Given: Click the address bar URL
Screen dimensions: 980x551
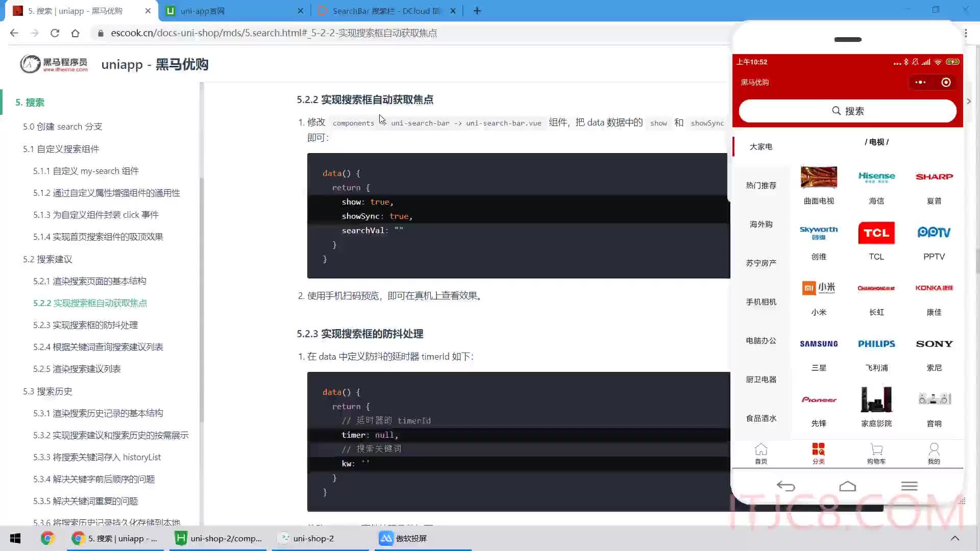Looking at the screenshot, I should [x=274, y=33].
